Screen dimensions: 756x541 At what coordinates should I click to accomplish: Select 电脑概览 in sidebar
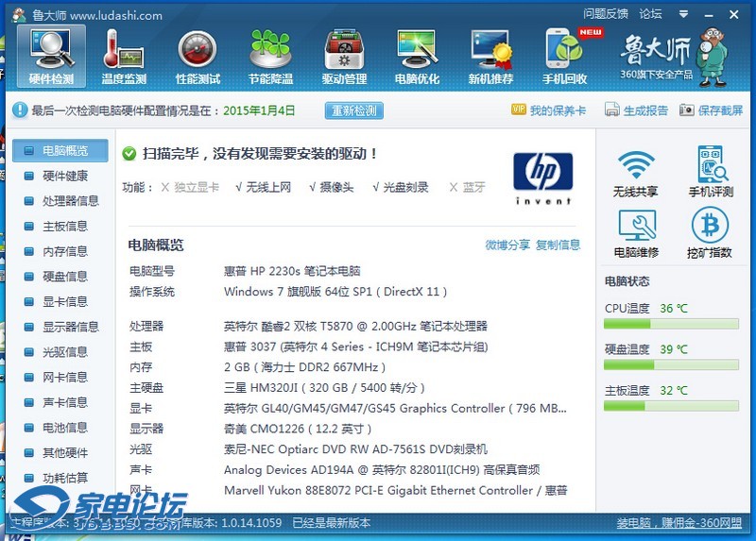(x=60, y=151)
